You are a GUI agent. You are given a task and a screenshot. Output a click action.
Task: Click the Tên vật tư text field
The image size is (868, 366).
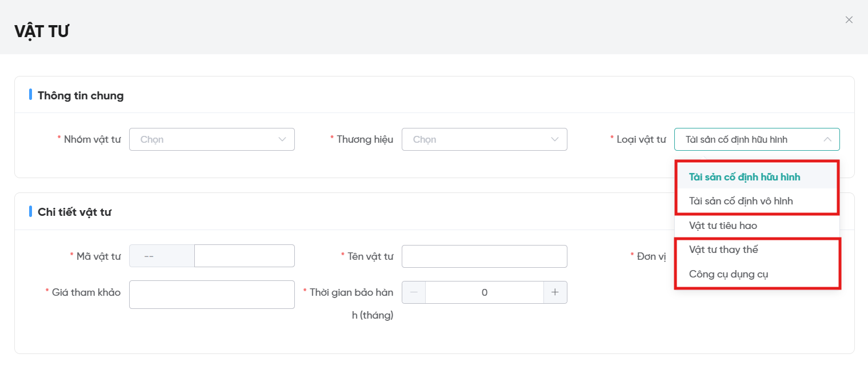click(x=484, y=256)
